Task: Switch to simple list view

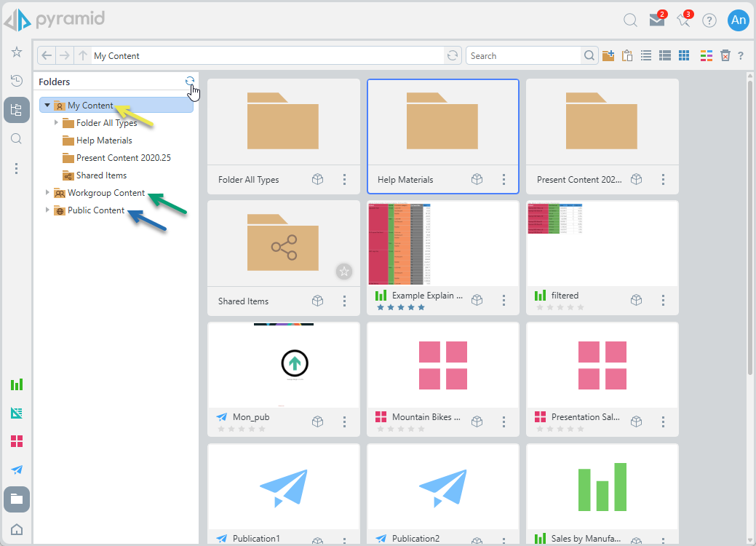Action: pos(646,55)
